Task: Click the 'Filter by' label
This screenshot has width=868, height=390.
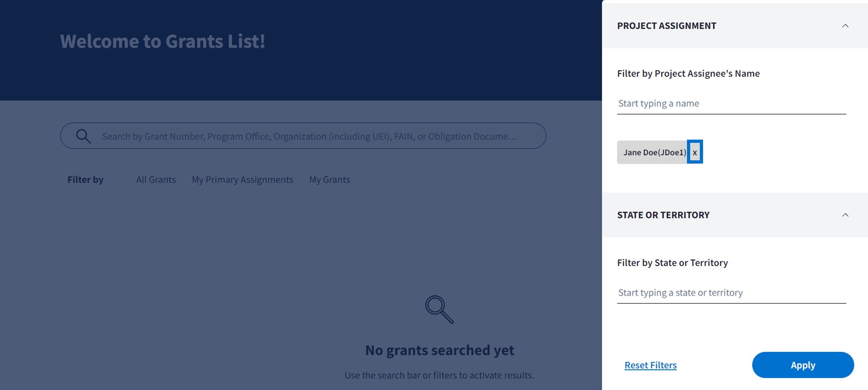Action: (x=85, y=180)
